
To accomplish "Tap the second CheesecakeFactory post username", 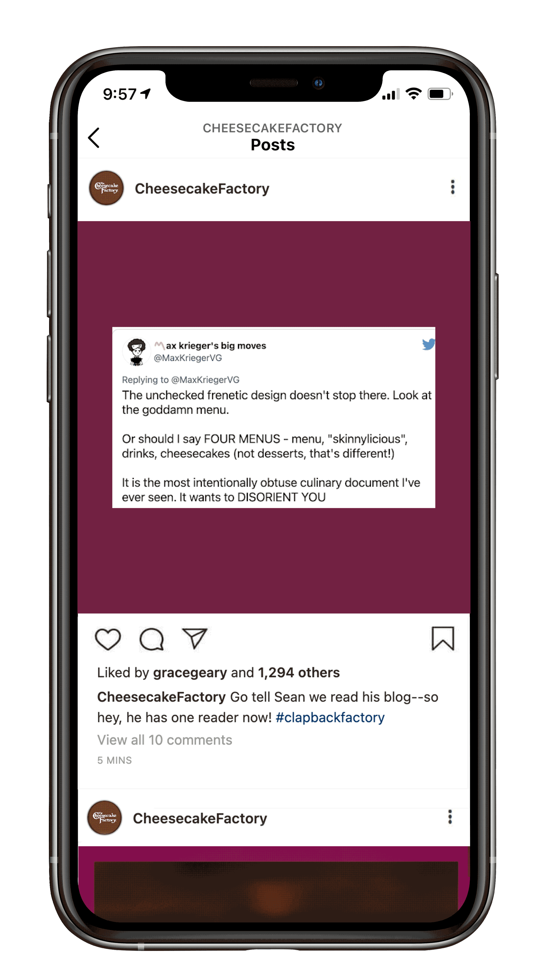I will point(200,818).
